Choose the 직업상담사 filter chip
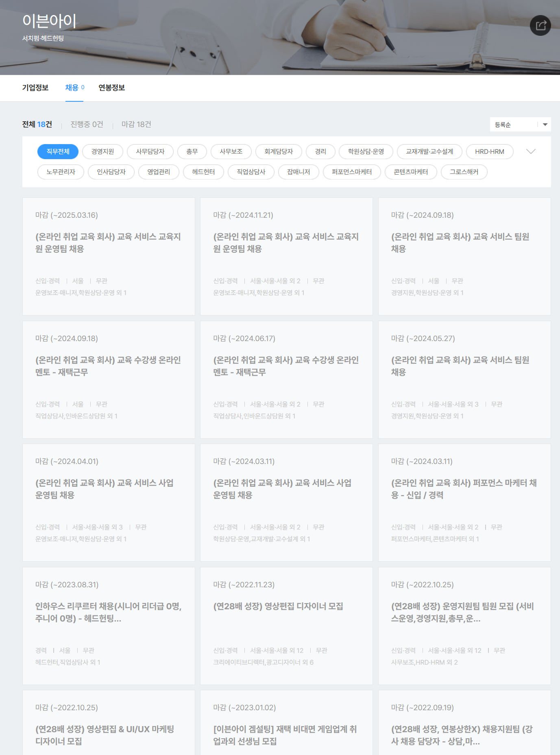The width and height of the screenshot is (560, 755). click(x=251, y=172)
